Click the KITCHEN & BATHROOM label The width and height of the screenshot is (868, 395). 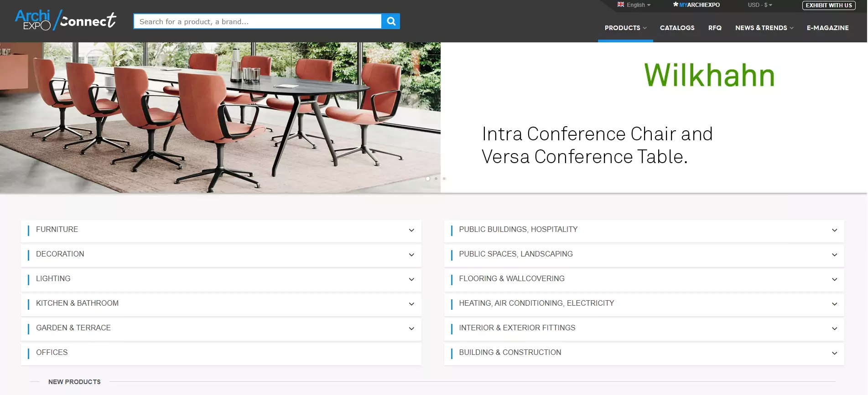(x=77, y=303)
